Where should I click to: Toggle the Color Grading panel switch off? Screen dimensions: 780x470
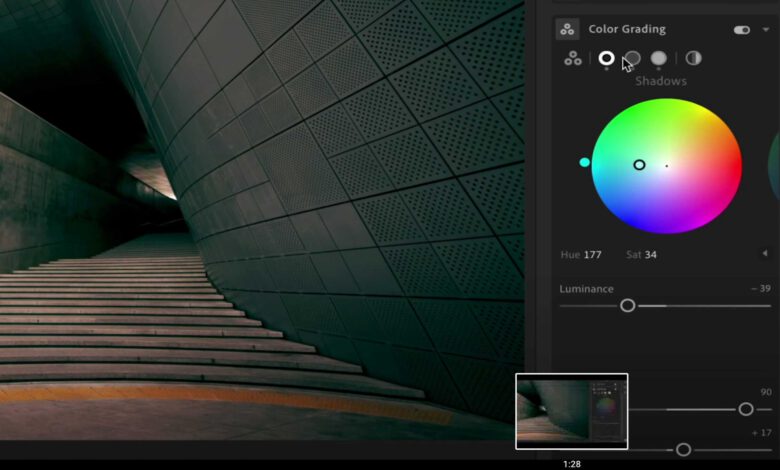[741, 30]
